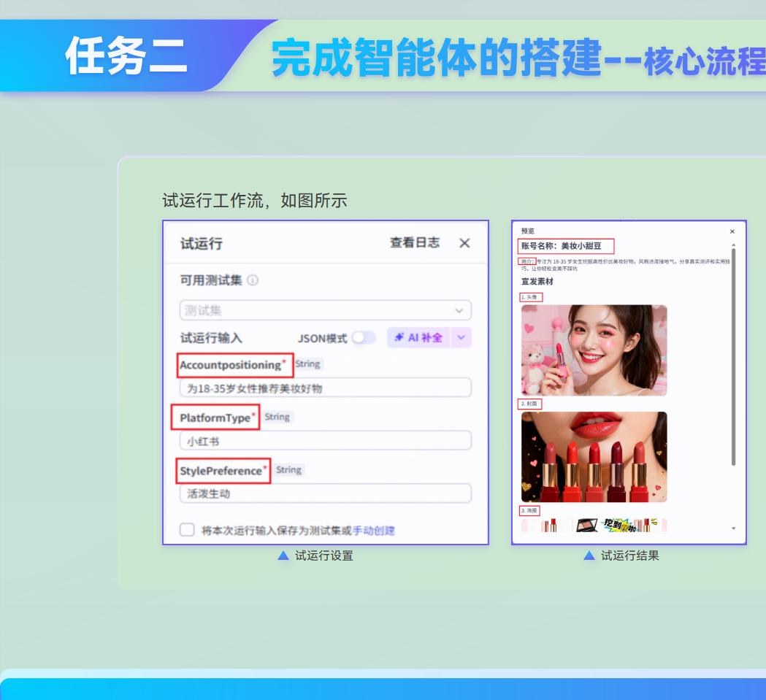
Task: Open 查看日志 log view
Action: [x=415, y=242]
